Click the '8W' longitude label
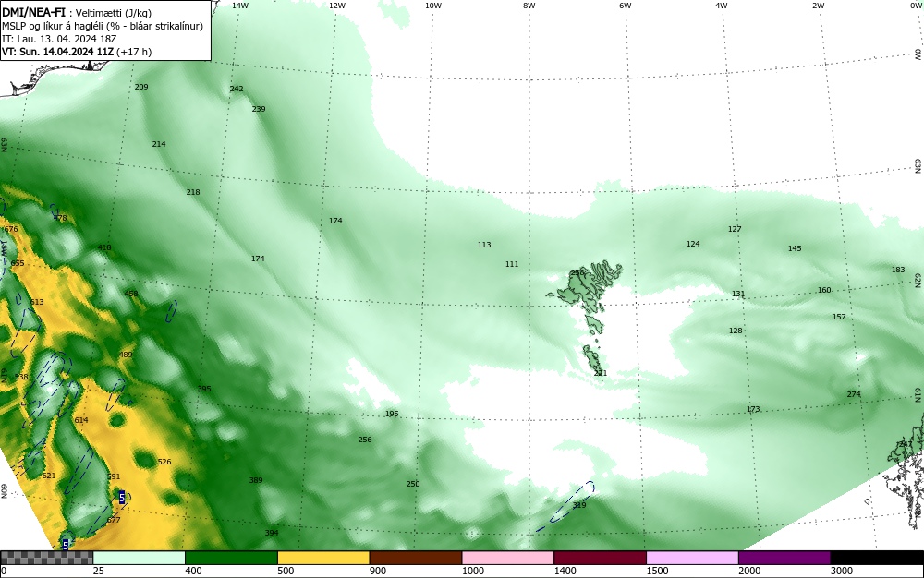The height and width of the screenshot is (578, 924). point(529,6)
